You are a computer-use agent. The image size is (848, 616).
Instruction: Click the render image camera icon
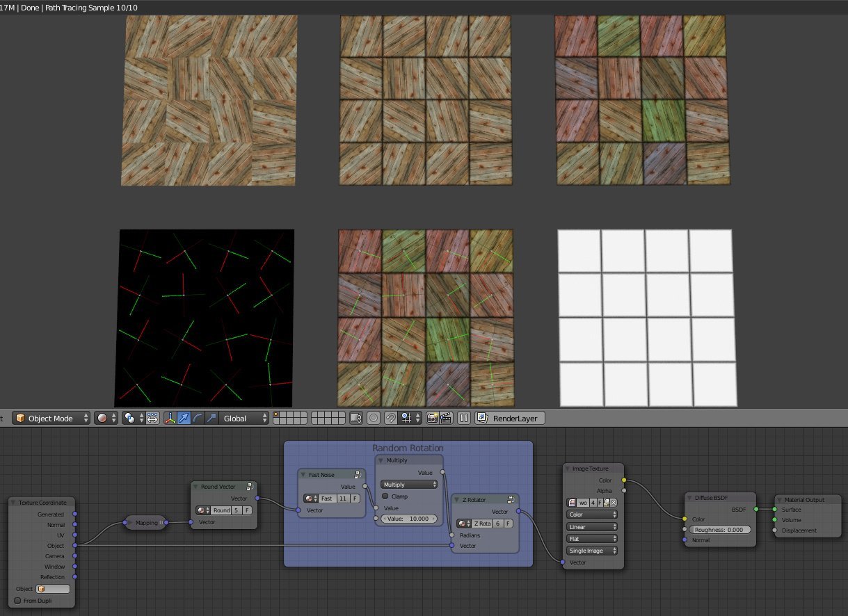coord(431,419)
